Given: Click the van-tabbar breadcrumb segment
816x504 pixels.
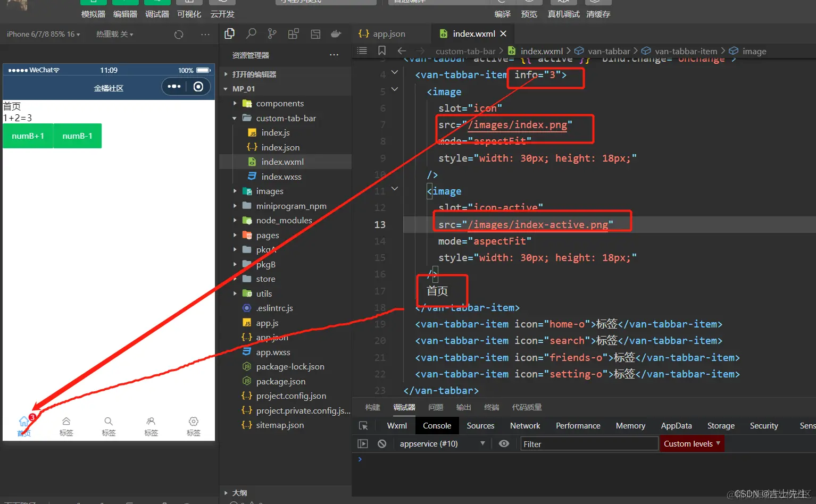Looking at the screenshot, I should click(x=609, y=51).
